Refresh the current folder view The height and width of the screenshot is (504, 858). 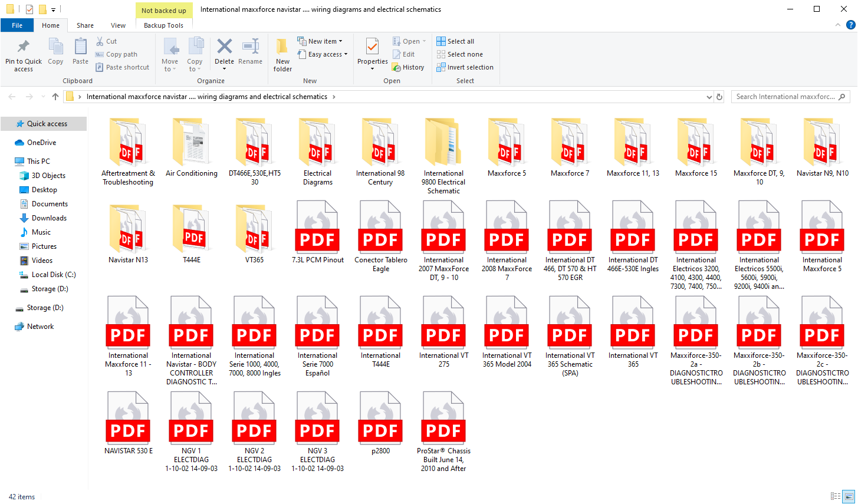(719, 97)
